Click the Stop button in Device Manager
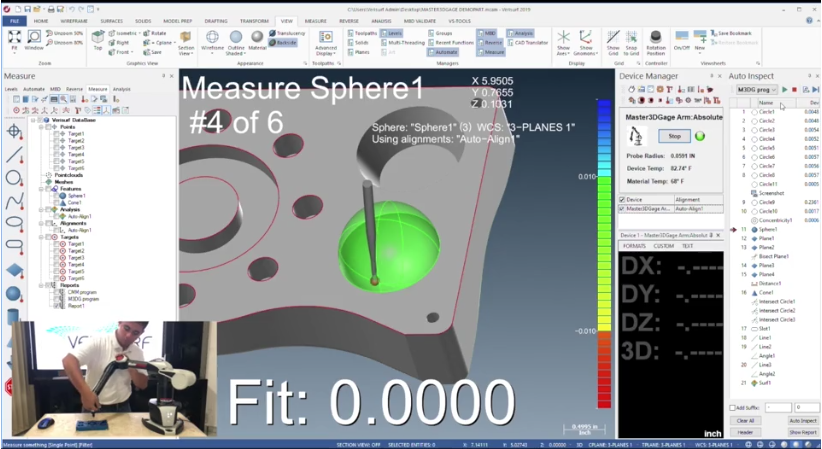Image resolution: width=822 pixels, height=449 pixels. (674, 136)
